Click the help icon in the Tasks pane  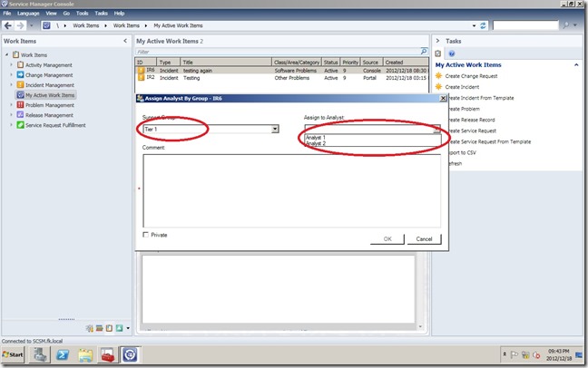point(452,53)
